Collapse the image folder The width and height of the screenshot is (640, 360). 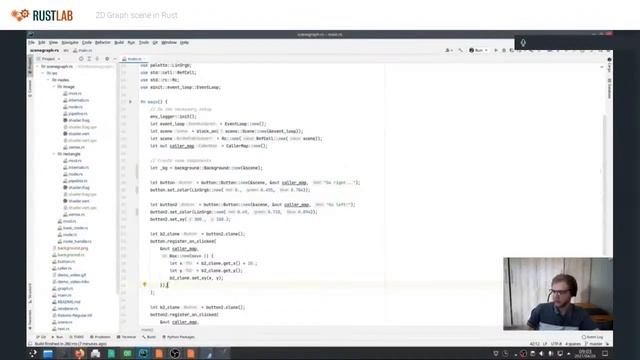point(53,87)
